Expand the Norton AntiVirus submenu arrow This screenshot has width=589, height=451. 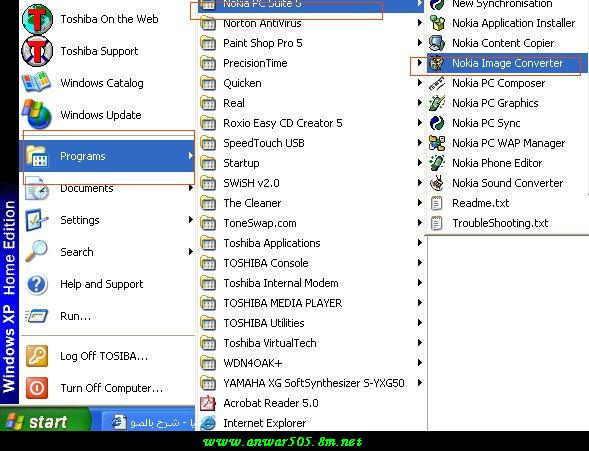(419, 23)
